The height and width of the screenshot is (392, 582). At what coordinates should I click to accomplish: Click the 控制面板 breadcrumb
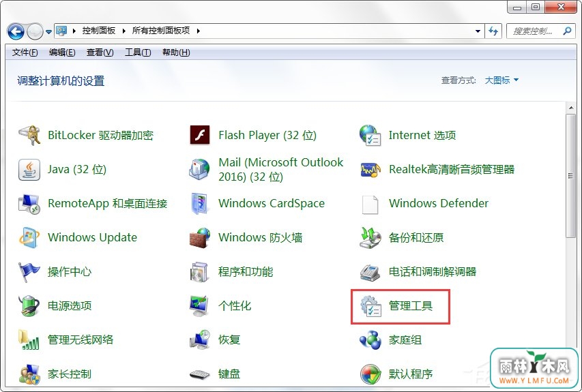click(x=99, y=31)
